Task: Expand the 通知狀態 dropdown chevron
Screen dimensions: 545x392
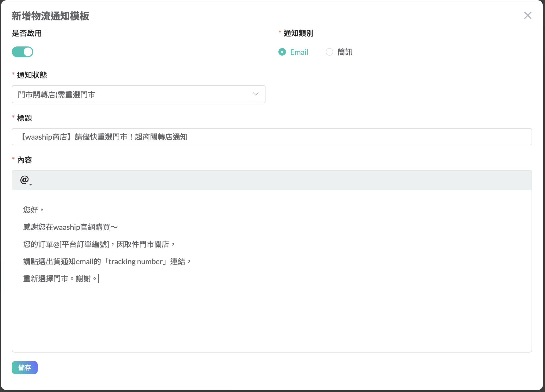Action: tap(256, 94)
